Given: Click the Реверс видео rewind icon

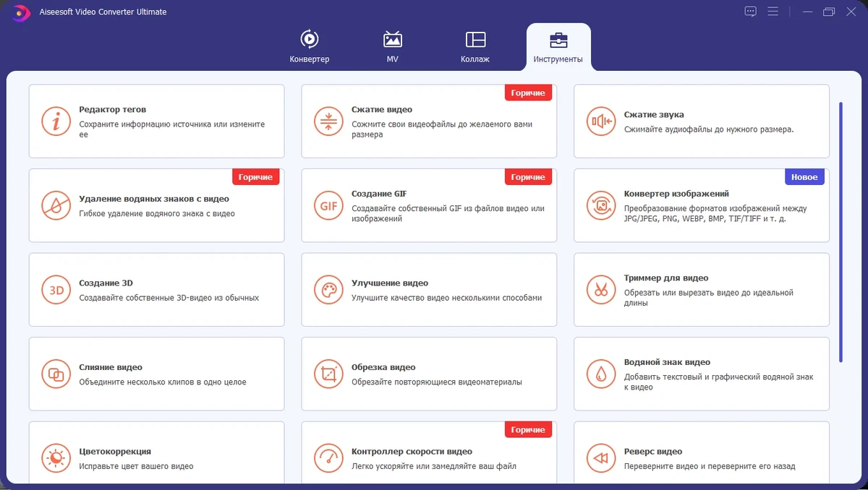Looking at the screenshot, I should coord(601,458).
